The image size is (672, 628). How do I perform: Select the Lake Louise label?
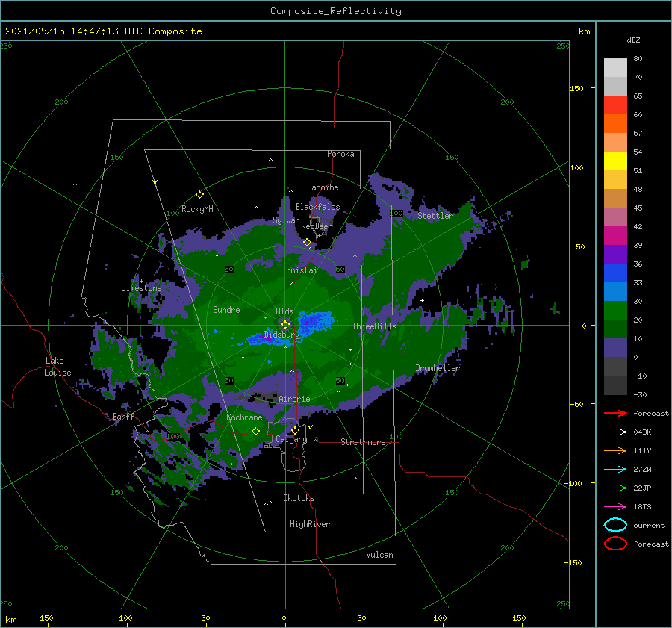tap(57, 367)
